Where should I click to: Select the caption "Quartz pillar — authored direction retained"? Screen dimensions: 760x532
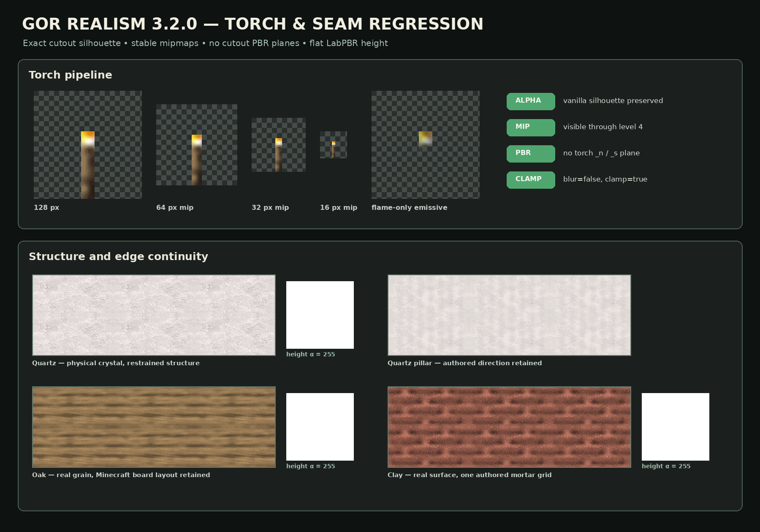tap(464, 363)
